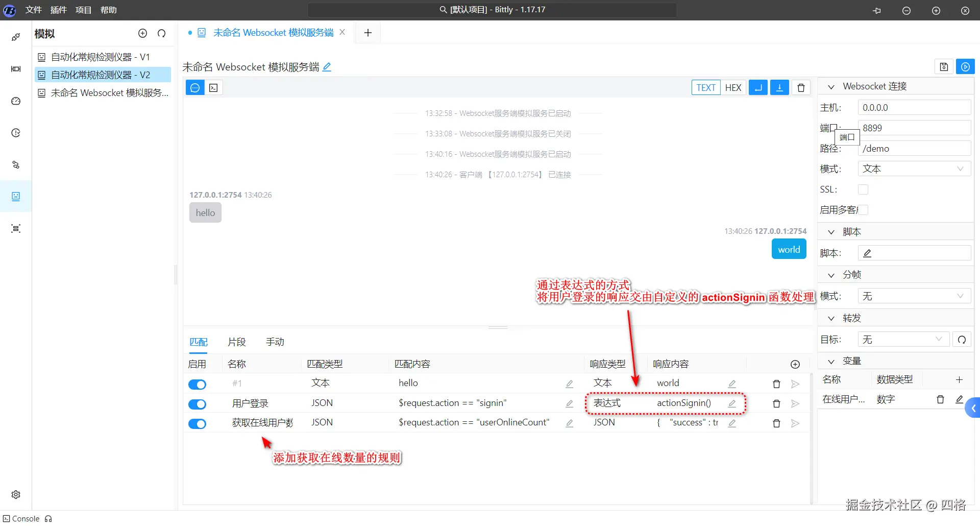This screenshot has height=526, width=980.
Task: Toggle the auto-scroll to bottom icon
Action: click(x=779, y=88)
